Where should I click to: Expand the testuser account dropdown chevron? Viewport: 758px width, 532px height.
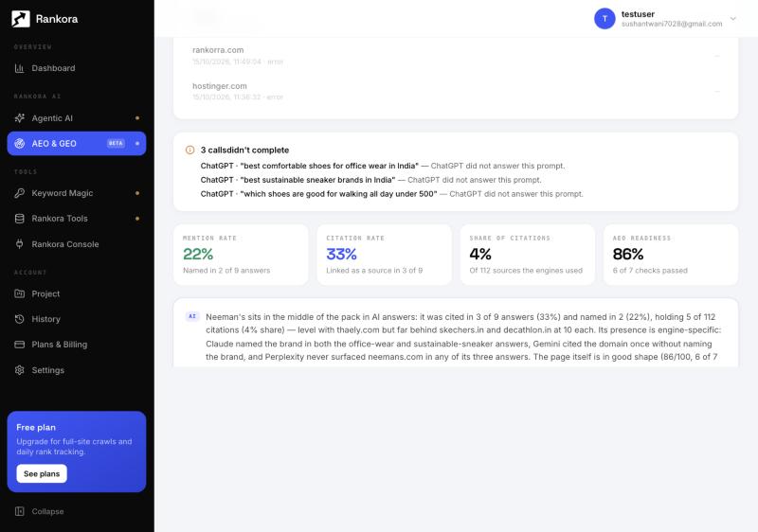click(x=732, y=19)
